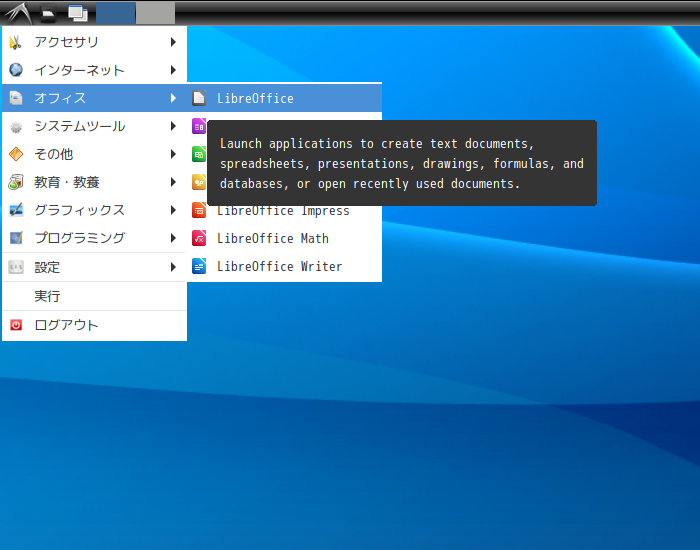Click the LibreOffice Writer icon
Screen dimensions: 700x550
199,266
